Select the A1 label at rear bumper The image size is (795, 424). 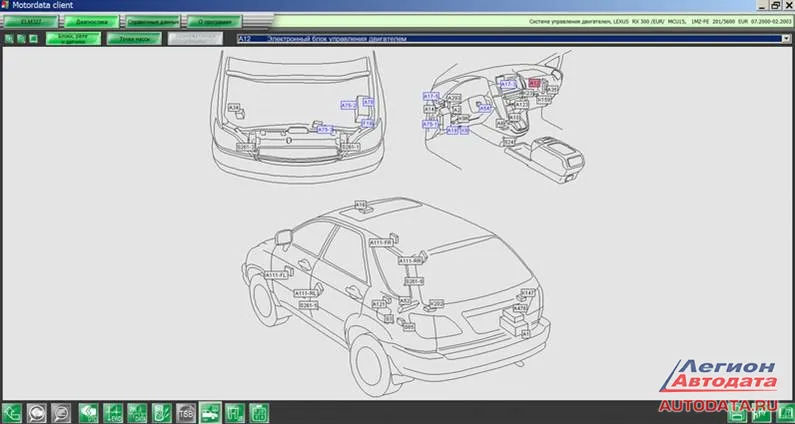pyautogui.click(x=525, y=334)
